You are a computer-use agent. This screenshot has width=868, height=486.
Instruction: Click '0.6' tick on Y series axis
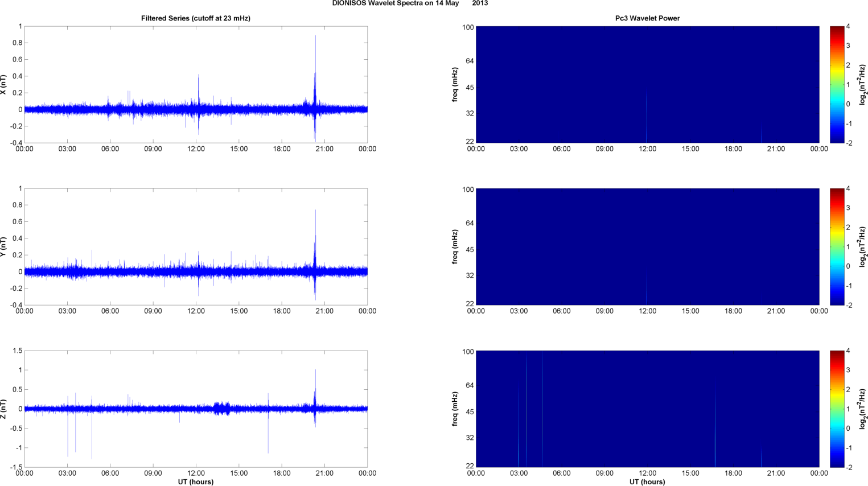click(x=17, y=222)
